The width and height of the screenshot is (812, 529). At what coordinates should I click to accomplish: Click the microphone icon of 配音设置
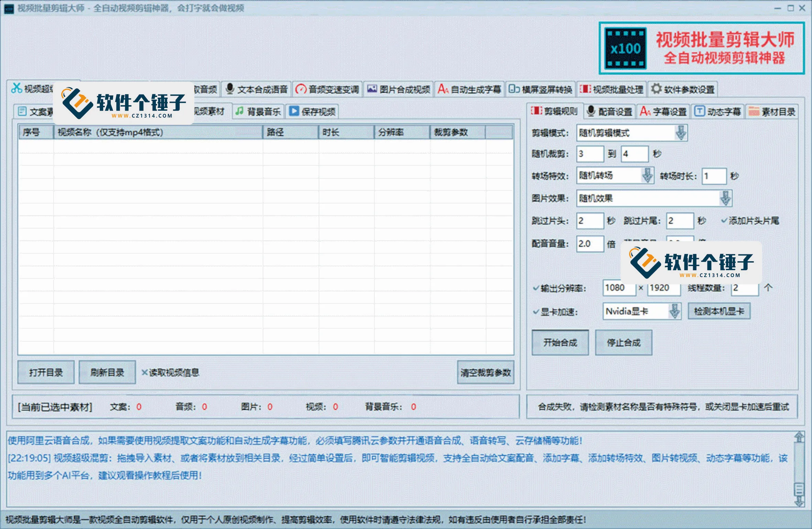click(591, 111)
